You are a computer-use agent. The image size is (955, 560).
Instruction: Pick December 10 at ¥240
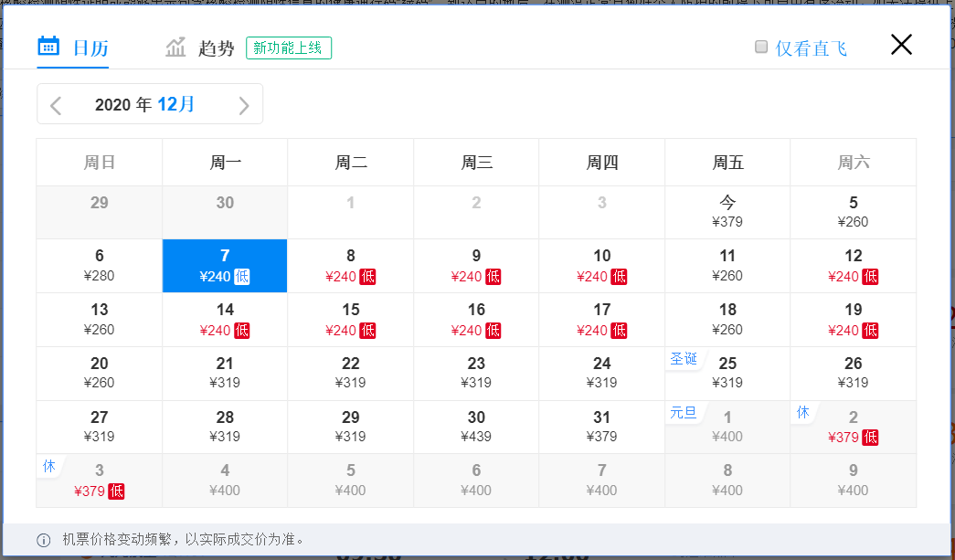pyautogui.click(x=601, y=266)
